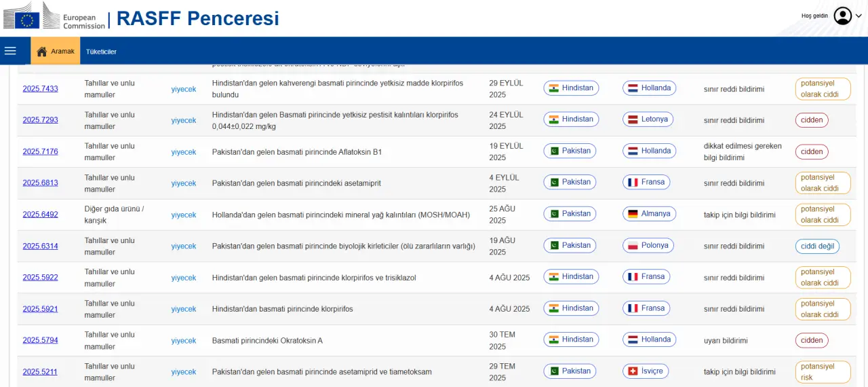Click 'cidden' risk badge for 2025.5794
This screenshot has width=868, height=387.
[x=812, y=341]
